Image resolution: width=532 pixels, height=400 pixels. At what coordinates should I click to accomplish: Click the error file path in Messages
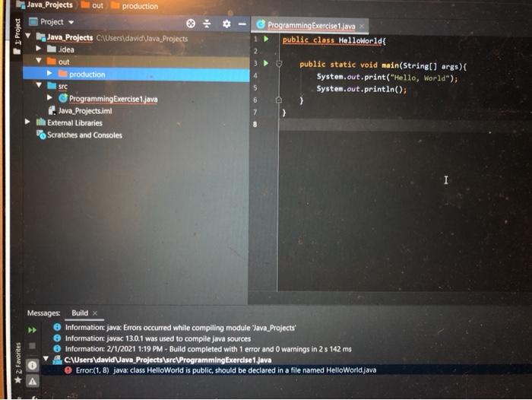tap(168, 360)
